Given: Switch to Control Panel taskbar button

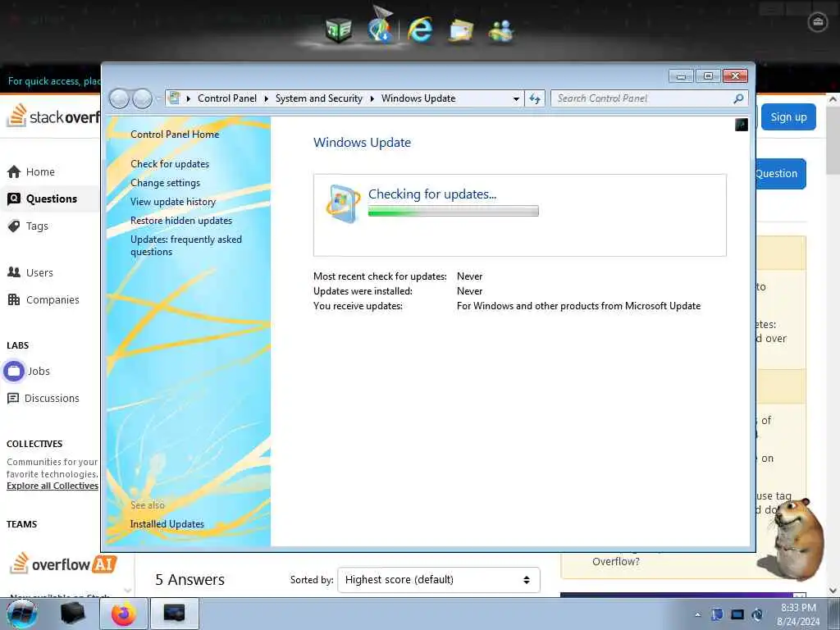Looking at the screenshot, I should (175, 614).
